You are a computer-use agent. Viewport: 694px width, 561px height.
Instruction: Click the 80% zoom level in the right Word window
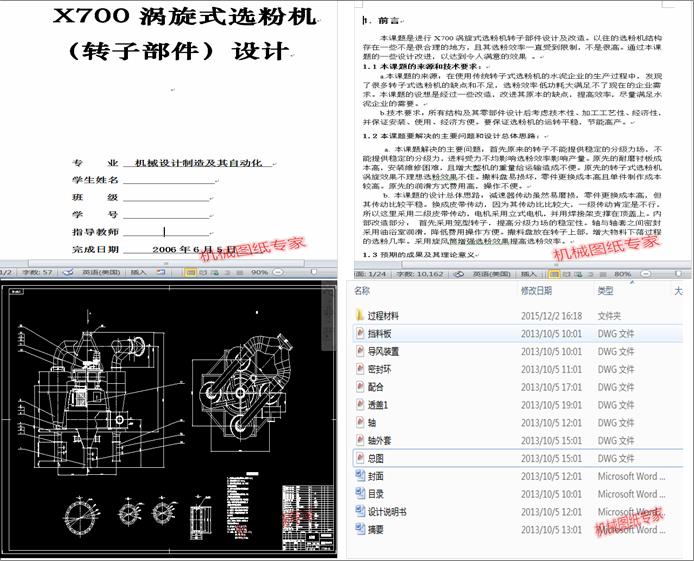tap(622, 274)
